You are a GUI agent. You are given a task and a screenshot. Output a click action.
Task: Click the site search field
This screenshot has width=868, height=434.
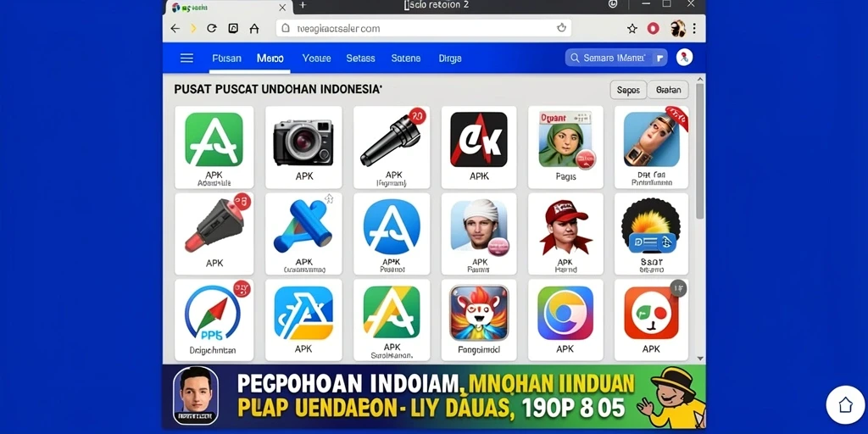pyautogui.click(x=616, y=58)
